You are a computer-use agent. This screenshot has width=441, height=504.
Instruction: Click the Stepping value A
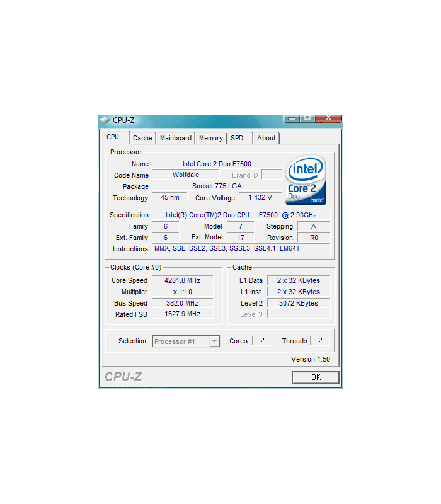click(x=314, y=226)
